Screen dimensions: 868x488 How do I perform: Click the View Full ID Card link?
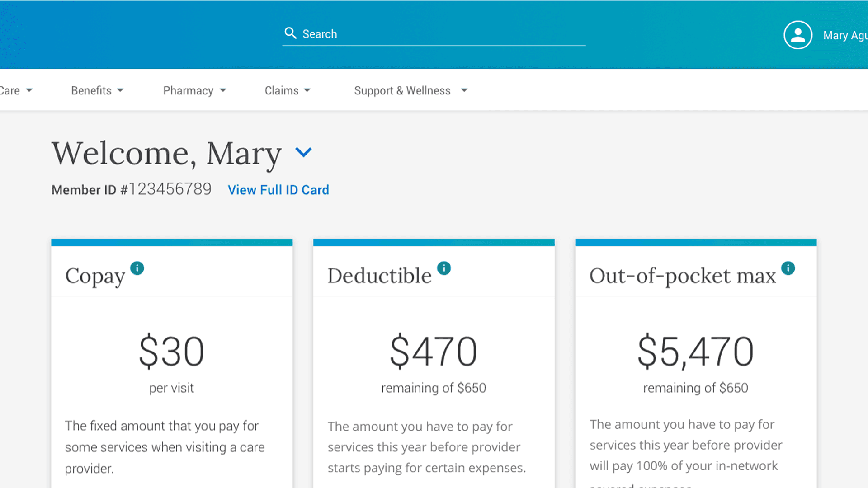(278, 190)
